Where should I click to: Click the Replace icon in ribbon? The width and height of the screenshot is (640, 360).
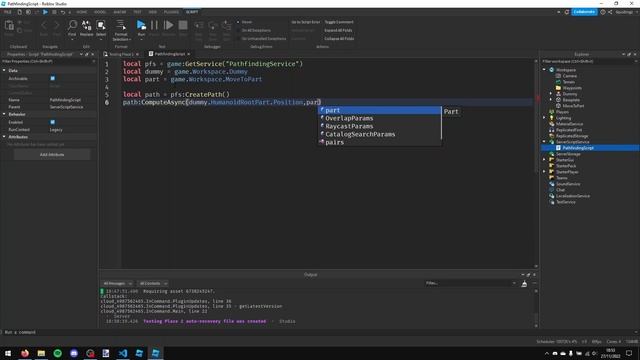click(x=87, y=25)
